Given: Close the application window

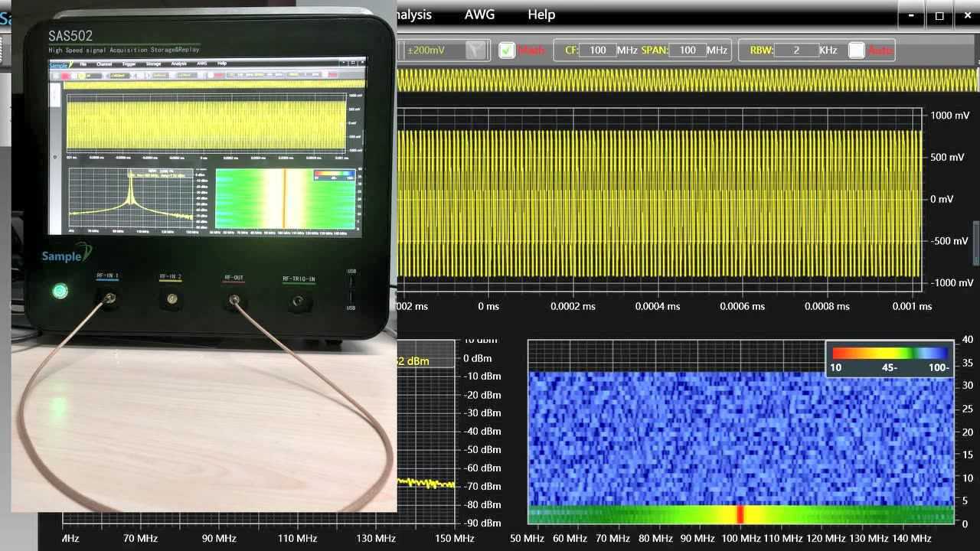Looking at the screenshot, I should 966,15.
